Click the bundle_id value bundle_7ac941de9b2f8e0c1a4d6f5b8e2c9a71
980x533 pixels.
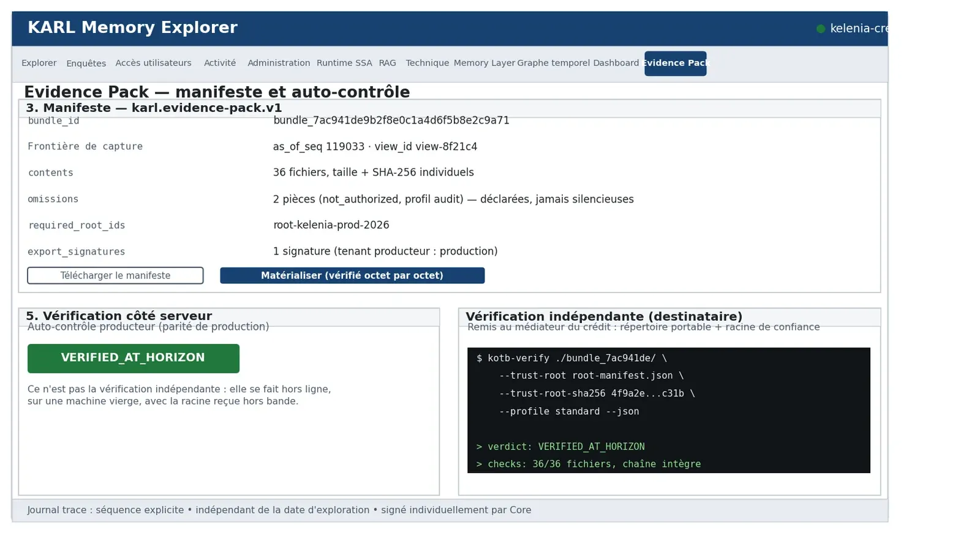coord(391,121)
